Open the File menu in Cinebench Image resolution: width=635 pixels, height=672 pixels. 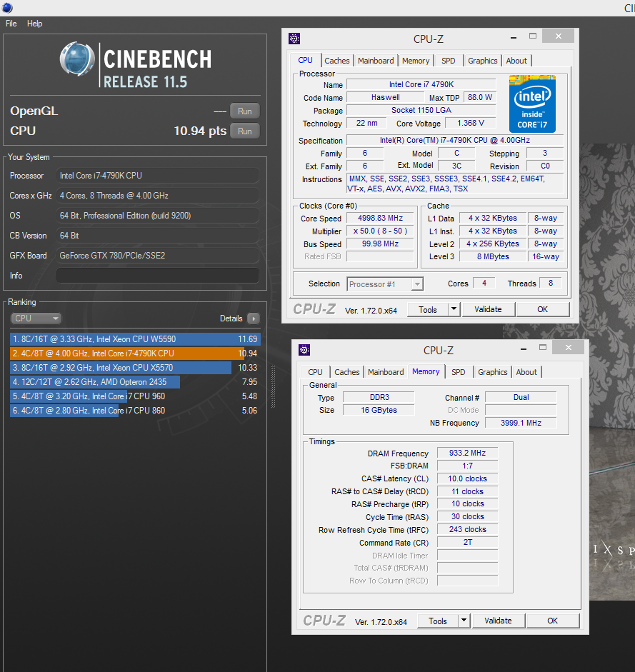pyautogui.click(x=11, y=24)
